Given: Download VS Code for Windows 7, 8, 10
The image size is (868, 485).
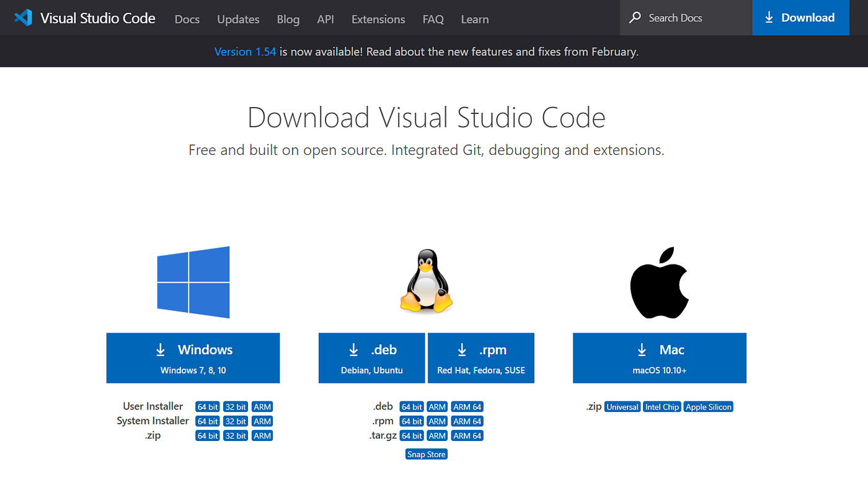Looking at the screenshot, I should (x=193, y=358).
